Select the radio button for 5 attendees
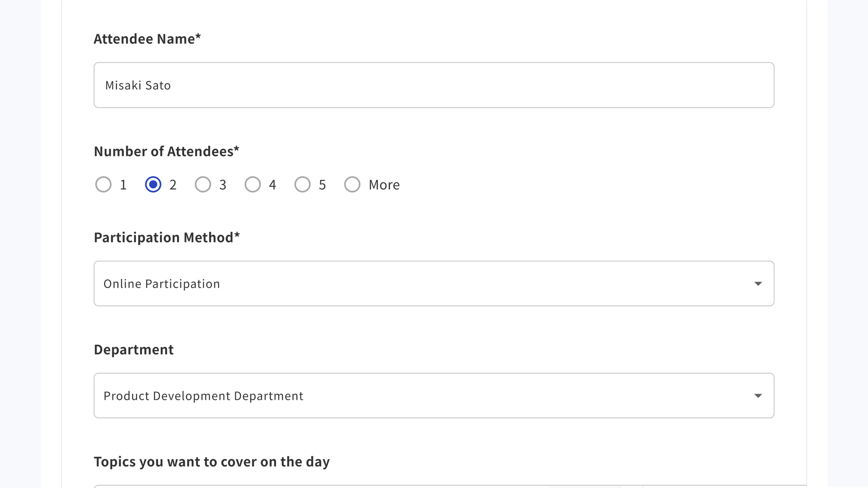The image size is (868, 488). 302,184
